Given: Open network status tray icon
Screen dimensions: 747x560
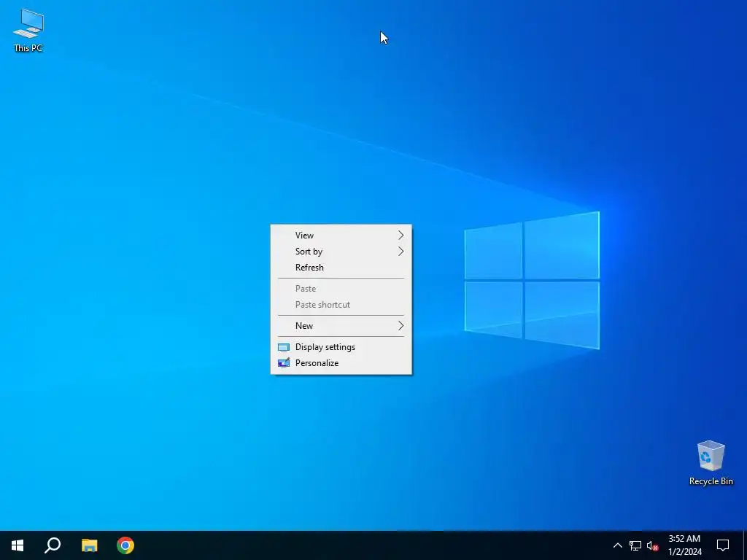Looking at the screenshot, I should pyautogui.click(x=635, y=545).
